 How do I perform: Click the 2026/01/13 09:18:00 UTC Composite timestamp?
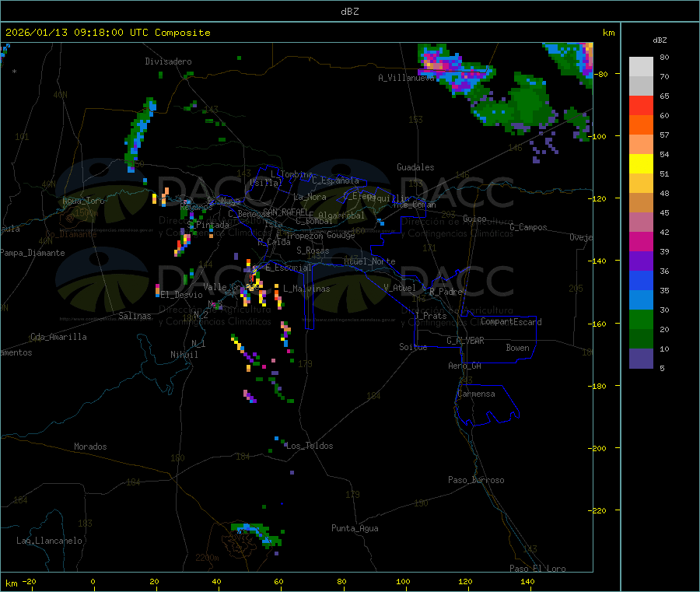pyautogui.click(x=107, y=33)
